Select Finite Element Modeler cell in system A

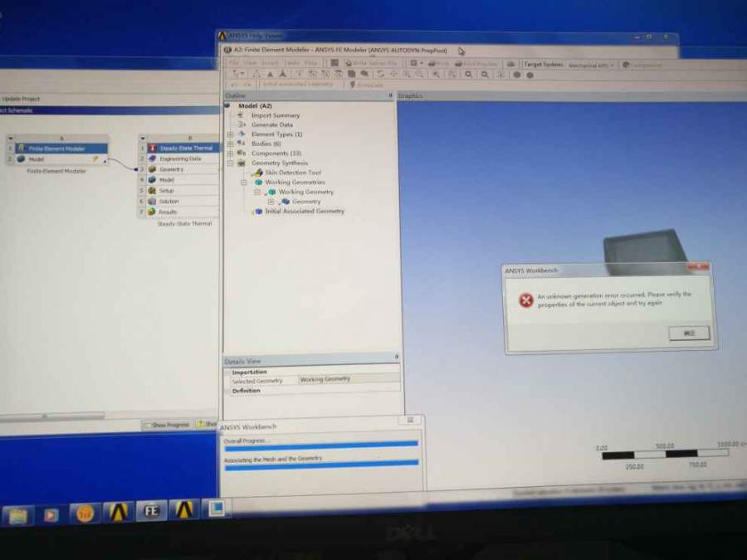(x=61, y=149)
